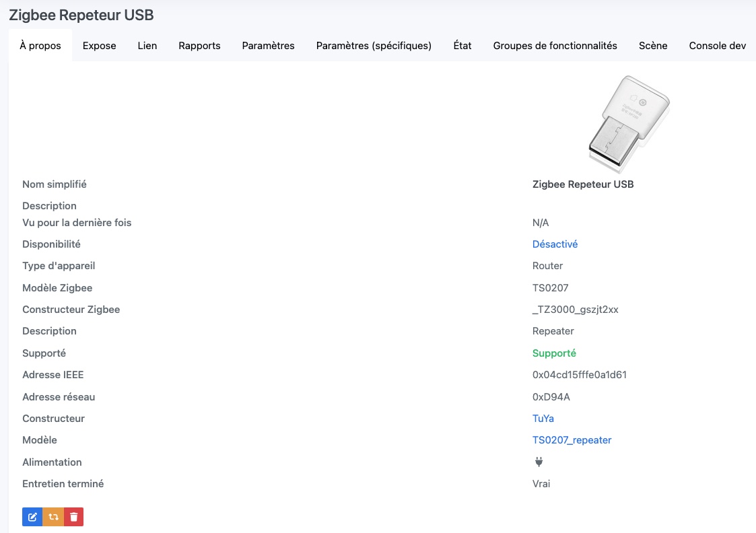This screenshot has height=533, width=756.
Task: Switch to the Scène tab
Action: [653, 46]
